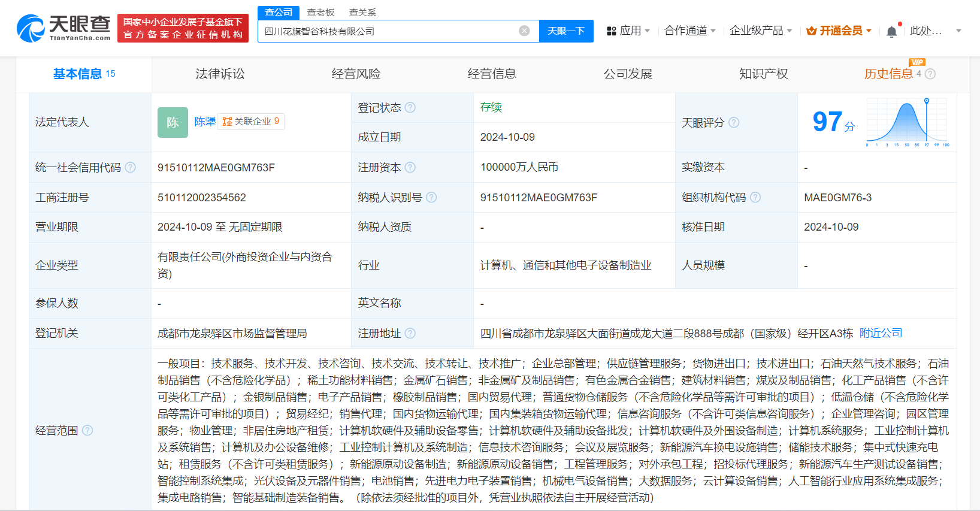The image size is (980, 511).
Task: Open the 历史信息 tab
Action: click(888, 74)
